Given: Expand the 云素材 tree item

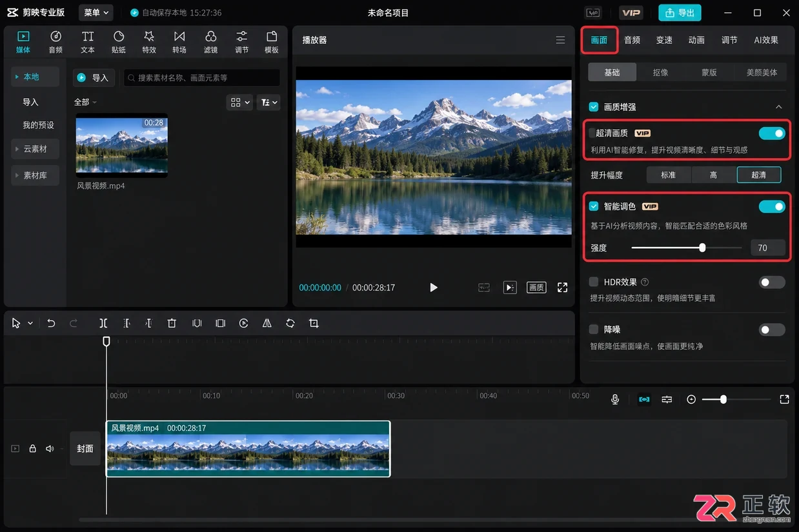Looking at the screenshot, I should coord(35,148).
